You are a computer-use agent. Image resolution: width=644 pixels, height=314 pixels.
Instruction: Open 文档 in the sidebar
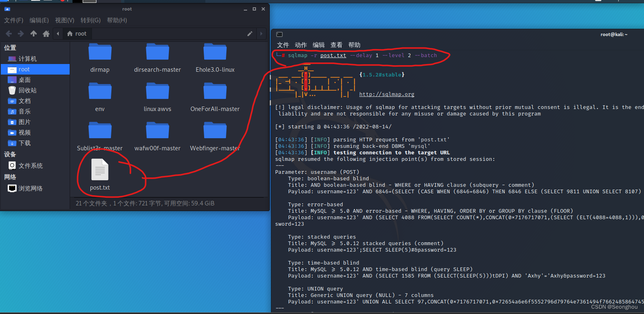(35, 101)
